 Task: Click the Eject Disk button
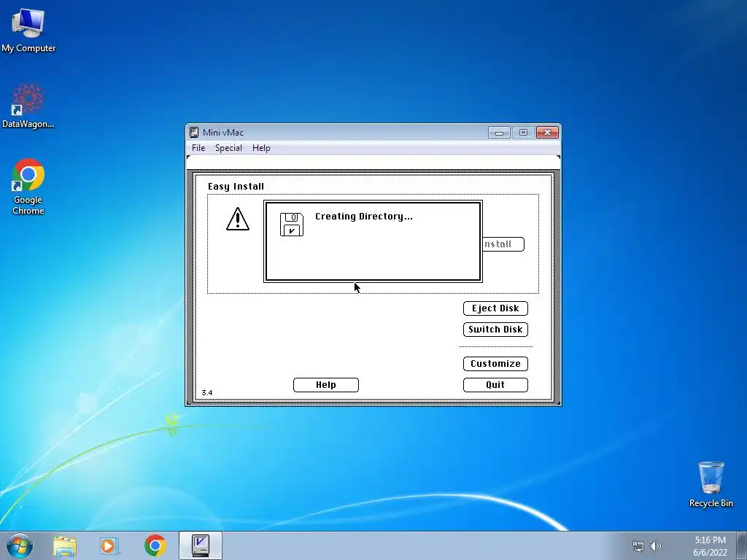pyautogui.click(x=495, y=308)
